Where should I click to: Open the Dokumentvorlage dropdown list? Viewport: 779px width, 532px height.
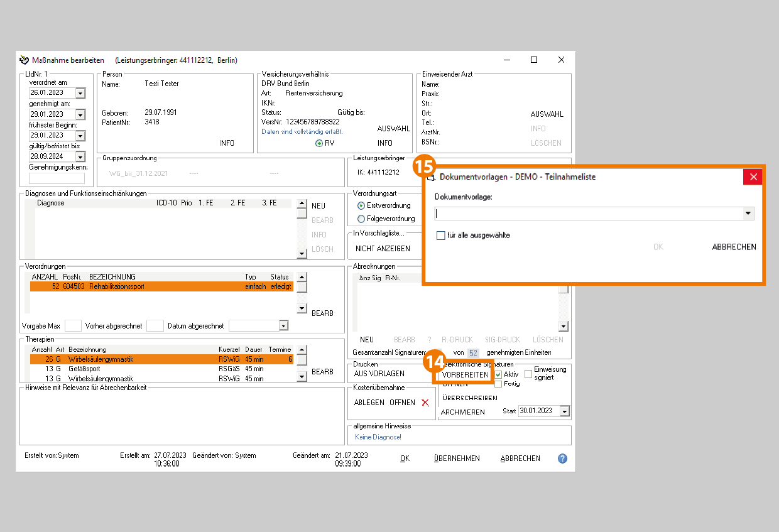click(x=748, y=214)
